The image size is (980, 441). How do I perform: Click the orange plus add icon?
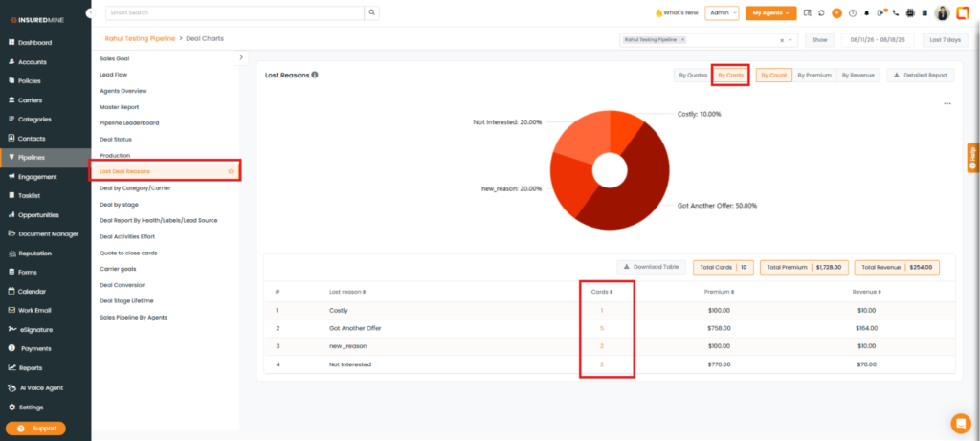click(836, 13)
